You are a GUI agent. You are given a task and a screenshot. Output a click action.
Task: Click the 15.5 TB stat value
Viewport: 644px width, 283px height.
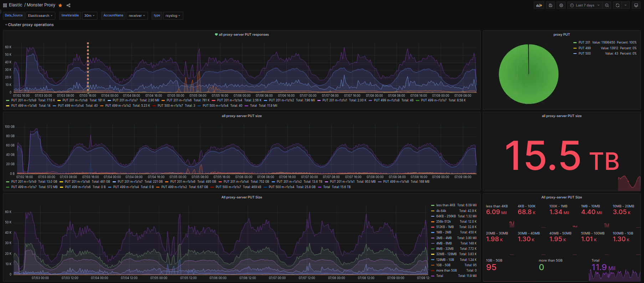pyautogui.click(x=562, y=156)
